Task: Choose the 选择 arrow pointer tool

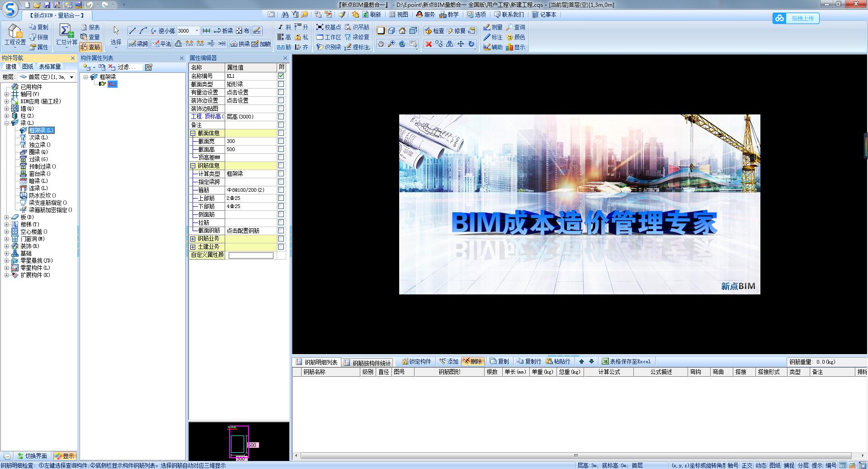Action: click(116, 35)
